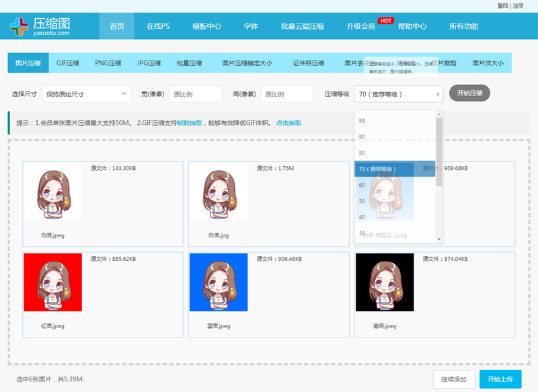
Task: Click the 点击抽取 link
Action: (x=289, y=123)
